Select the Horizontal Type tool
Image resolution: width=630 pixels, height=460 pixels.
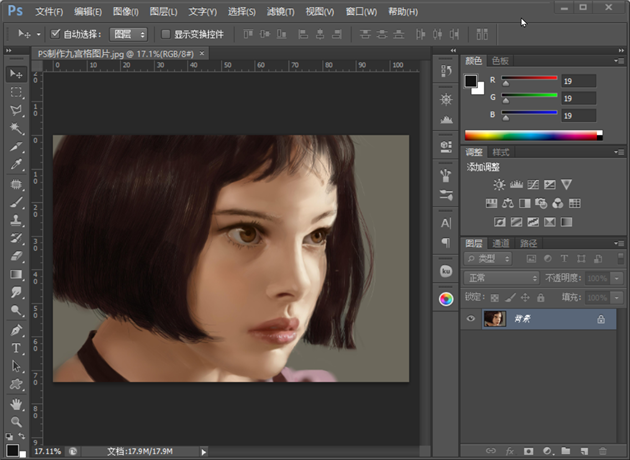[16, 348]
